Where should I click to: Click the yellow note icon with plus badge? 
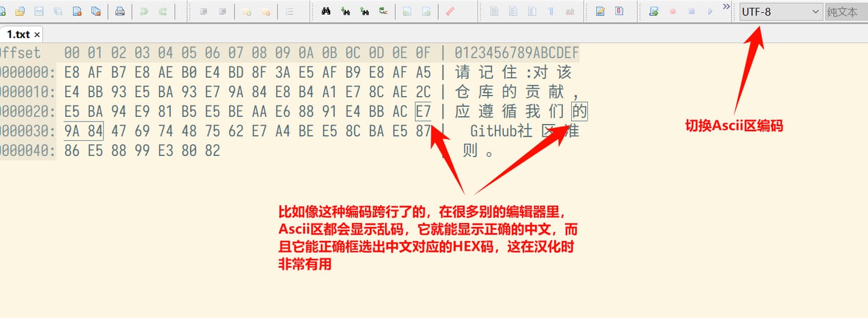pyautogui.click(x=247, y=11)
